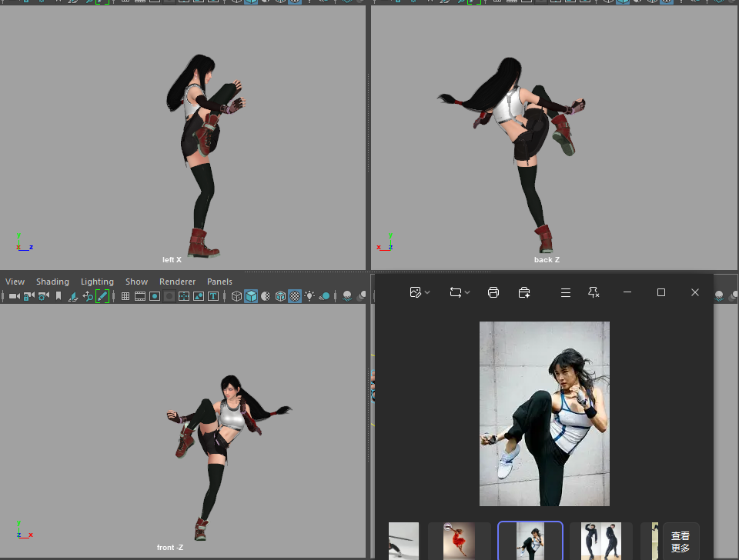Select the two black-clad figures thumbnail
This screenshot has height=560, width=739.
tap(601, 542)
